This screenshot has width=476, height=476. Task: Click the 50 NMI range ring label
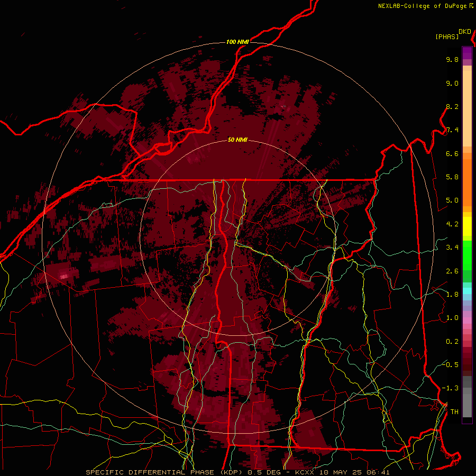pyautogui.click(x=237, y=140)
